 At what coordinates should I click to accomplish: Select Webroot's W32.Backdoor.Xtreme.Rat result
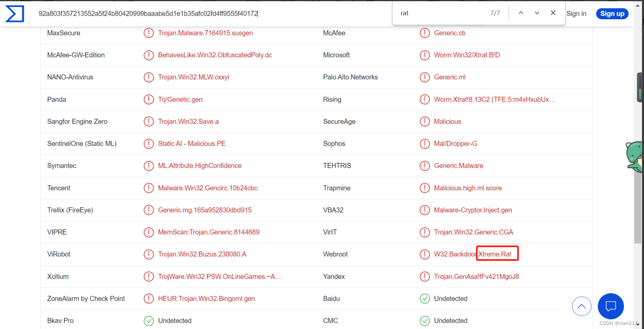coord(473,254)
